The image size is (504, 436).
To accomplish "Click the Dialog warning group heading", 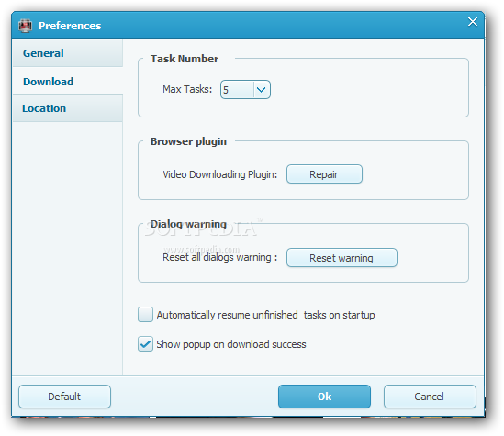I will 188,224.
